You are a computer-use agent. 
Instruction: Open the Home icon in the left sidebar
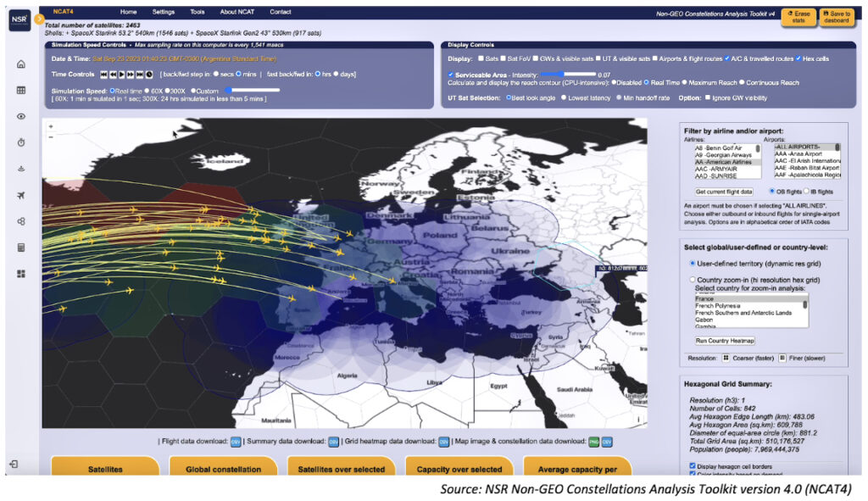pos(21,64)
